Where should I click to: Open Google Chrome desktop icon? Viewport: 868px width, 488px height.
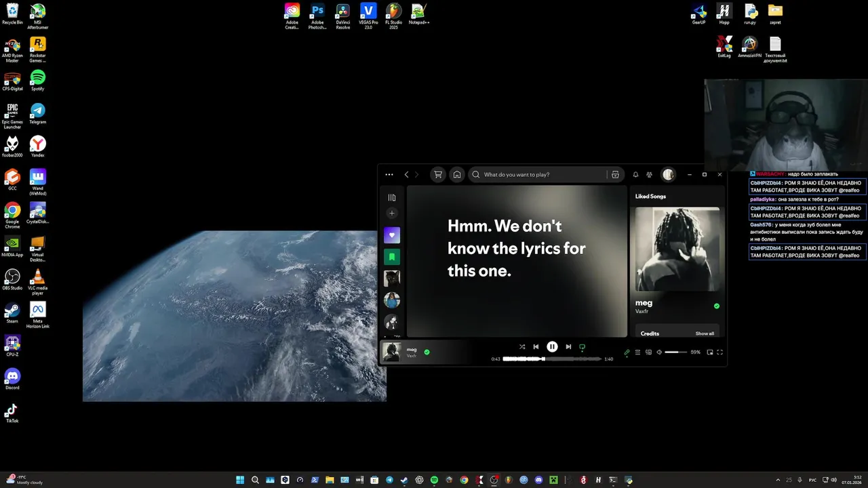point(12,216)
